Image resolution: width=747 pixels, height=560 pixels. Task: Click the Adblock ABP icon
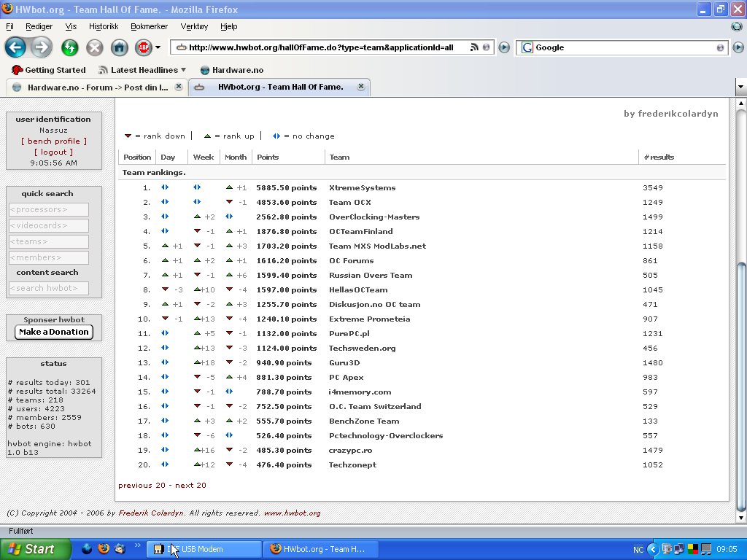144,47
